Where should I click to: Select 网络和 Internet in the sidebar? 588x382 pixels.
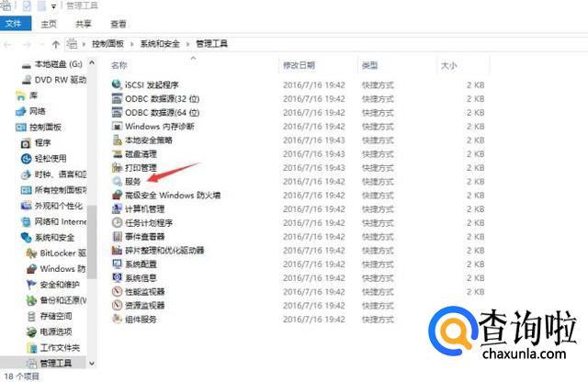point(53,221)
